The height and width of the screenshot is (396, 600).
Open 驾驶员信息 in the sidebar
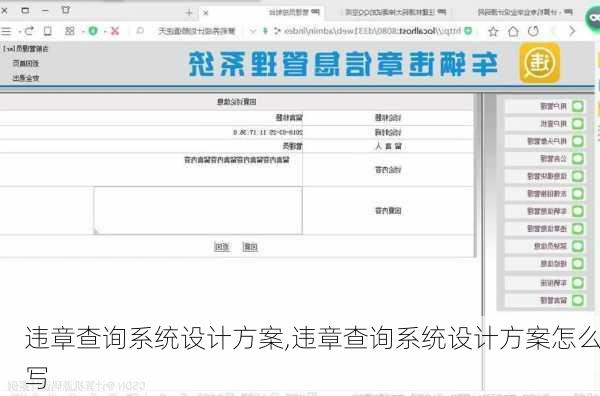click(x=550, y=246)
